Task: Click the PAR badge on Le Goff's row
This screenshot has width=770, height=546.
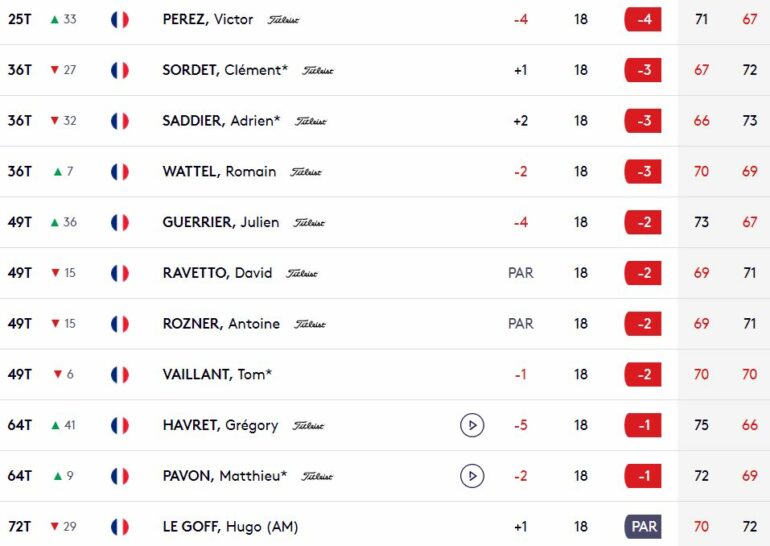Action: pos(643,527)
